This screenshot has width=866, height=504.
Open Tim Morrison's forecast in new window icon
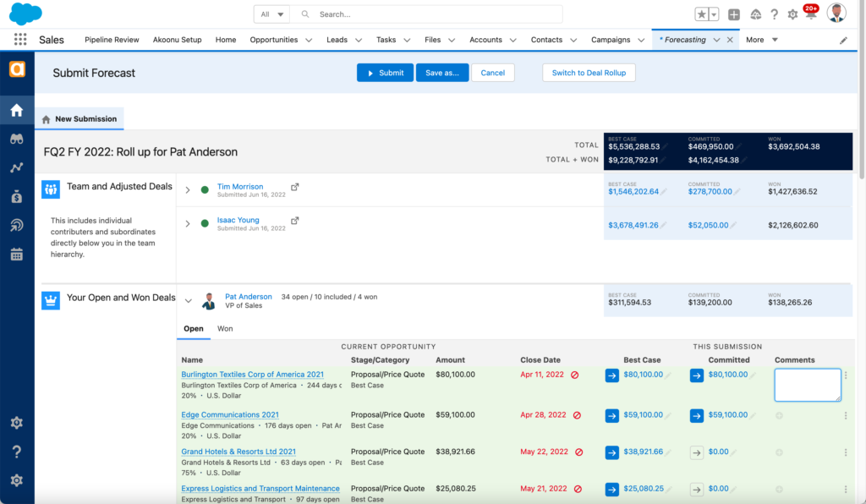tap(294, 187)
